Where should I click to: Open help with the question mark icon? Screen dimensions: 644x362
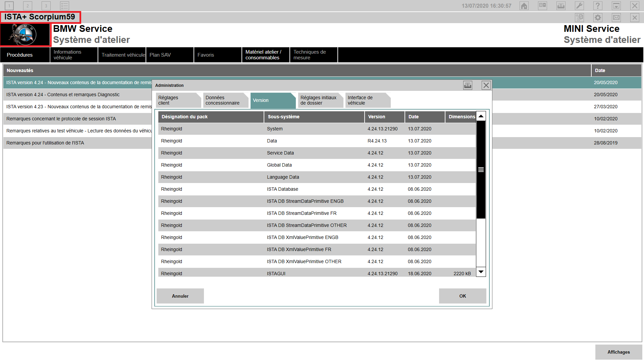[x=598, y=6]
